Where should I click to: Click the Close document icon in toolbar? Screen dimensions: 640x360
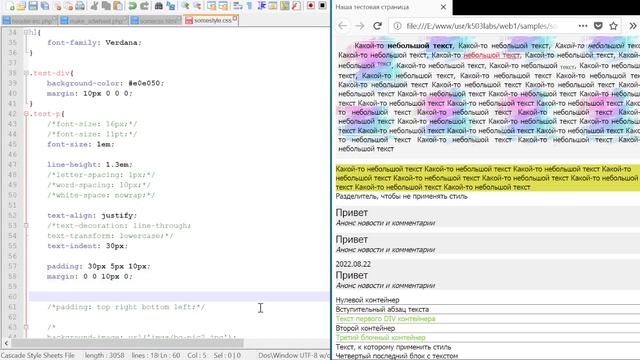[58, 6]
